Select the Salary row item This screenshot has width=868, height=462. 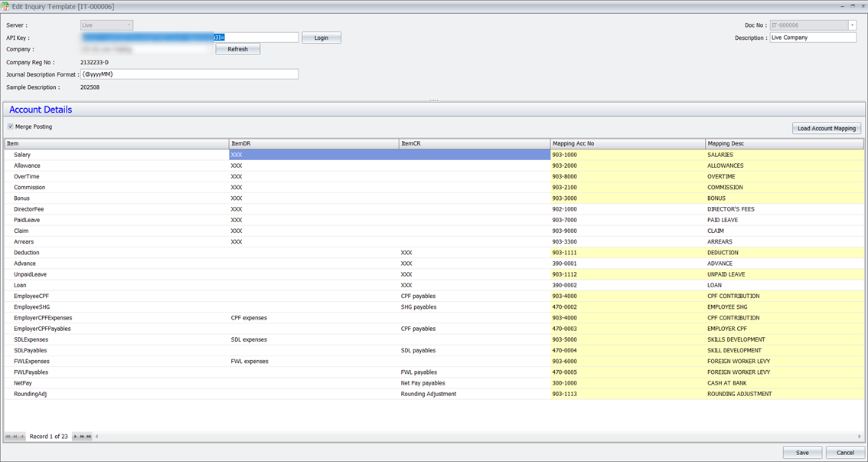tap(117, 155)
